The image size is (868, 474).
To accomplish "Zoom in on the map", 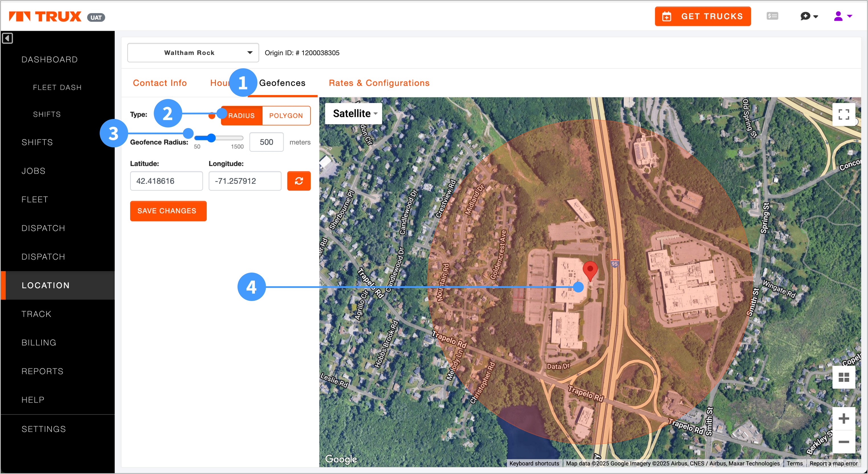I will coord(844,419).
